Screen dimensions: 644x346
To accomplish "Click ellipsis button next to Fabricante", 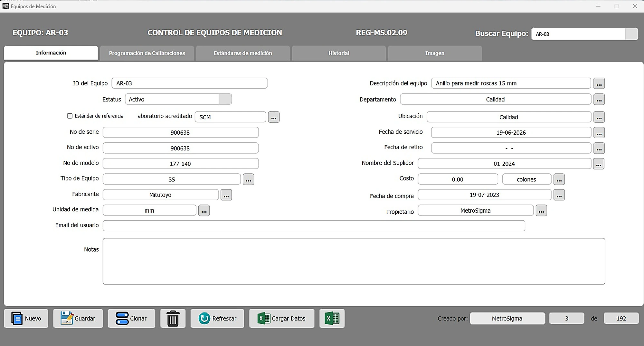I will tap(226, 195).
